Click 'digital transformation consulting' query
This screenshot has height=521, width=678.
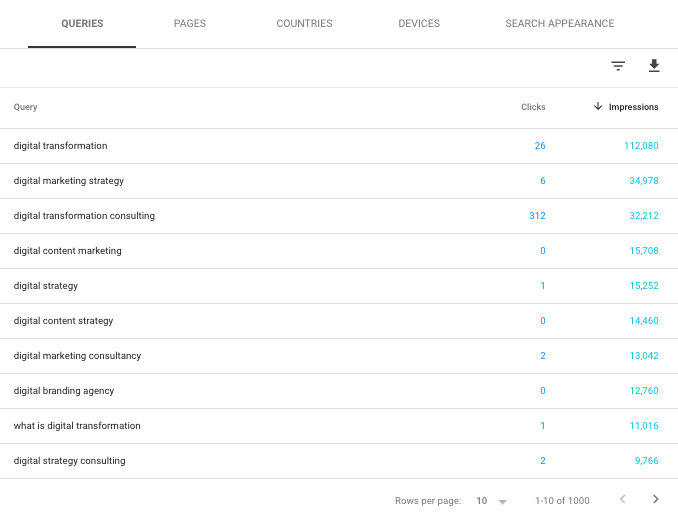[x=84, y=216]
